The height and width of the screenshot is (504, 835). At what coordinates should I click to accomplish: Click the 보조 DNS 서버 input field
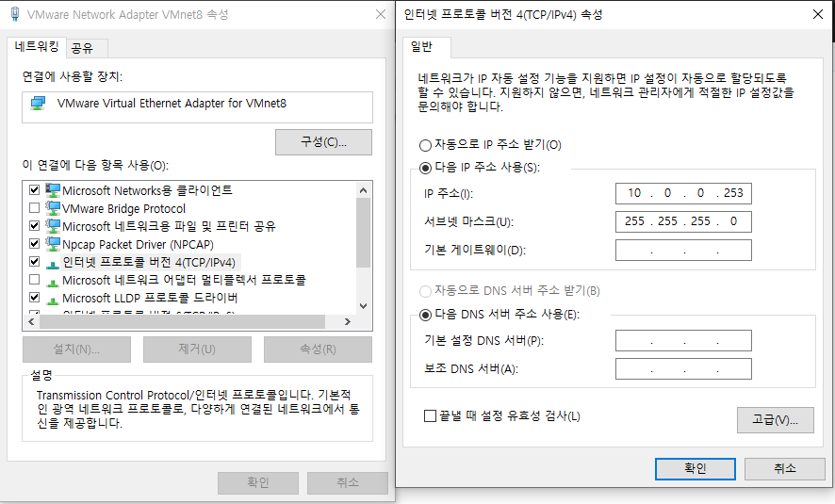[x=683, y=369]
